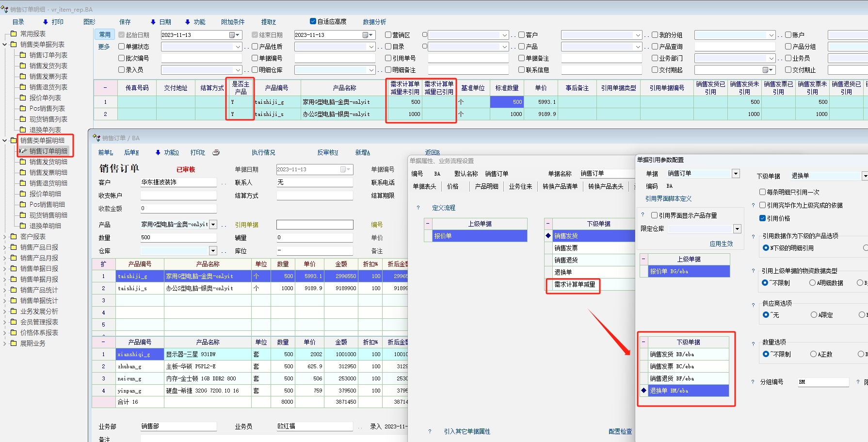Enable the 每条明细只引用一次 checkbox
The image size is (868, 442).
coord(762,192)
